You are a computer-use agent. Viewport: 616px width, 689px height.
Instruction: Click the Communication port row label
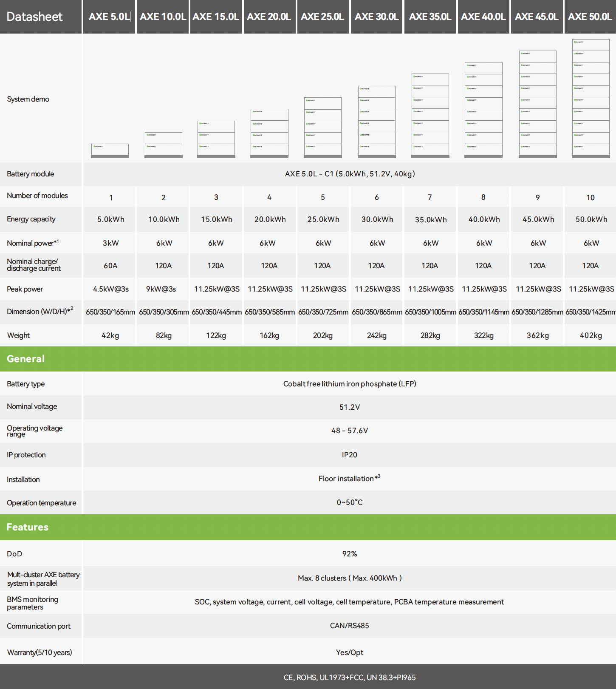pos(39,626)
